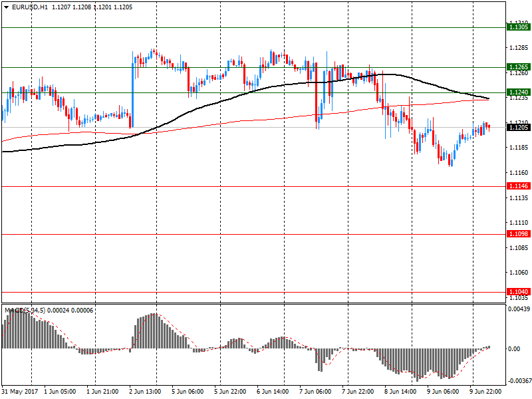Click the 1.1060 price axis tick
532x399 pixels.
(519, 273)
